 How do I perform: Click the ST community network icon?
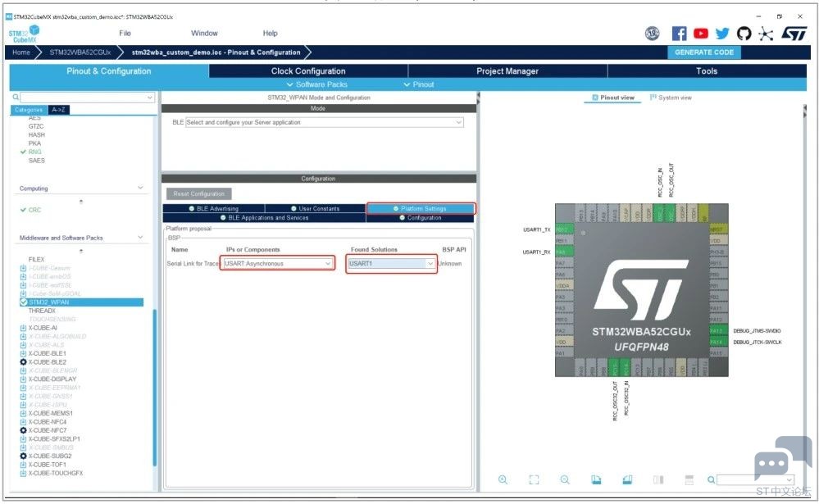tap(766, 34)
